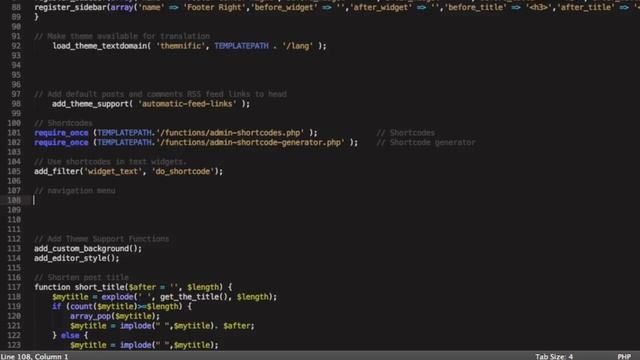Click the array_pop($mytitle); line
This screenshot has height=360, width=640.
[115, 316]
